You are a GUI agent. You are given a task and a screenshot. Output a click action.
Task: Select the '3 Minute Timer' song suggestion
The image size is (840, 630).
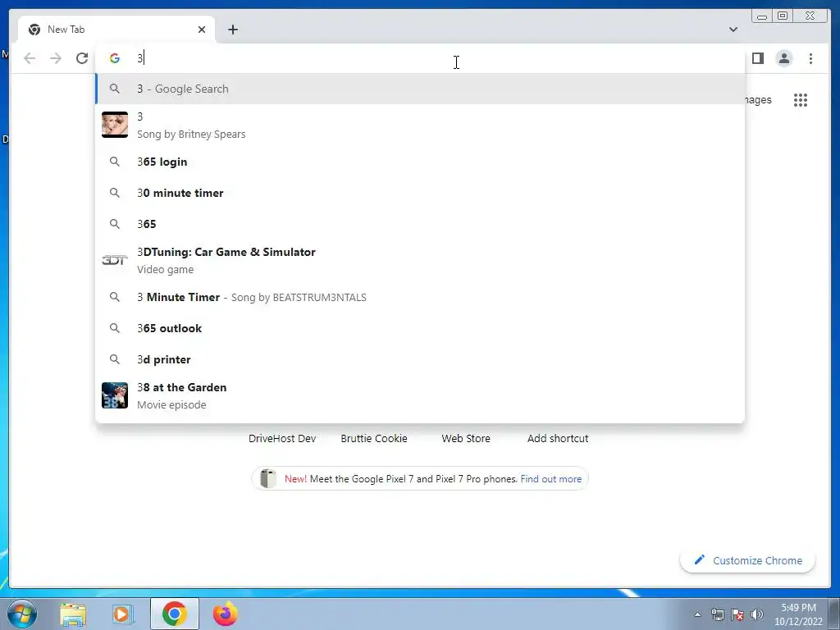coord(420,297)
